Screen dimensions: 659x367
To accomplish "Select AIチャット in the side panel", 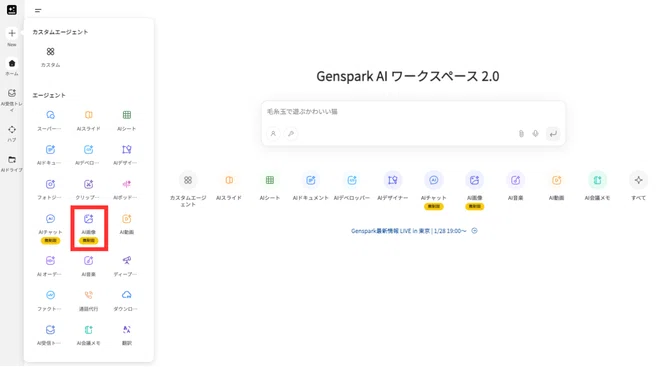I will coord(50,228).
